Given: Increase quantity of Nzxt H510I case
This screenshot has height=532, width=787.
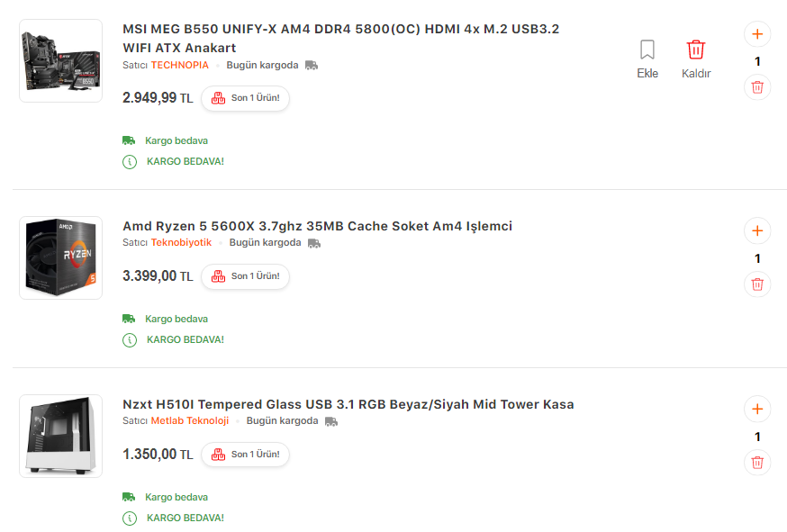Looking at the screenshot, I should click(x=757, y=409).
